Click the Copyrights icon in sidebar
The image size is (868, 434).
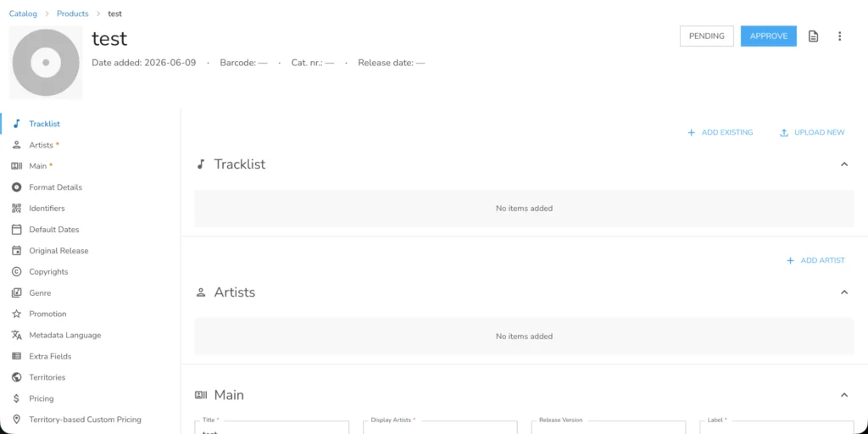coord(17,272)
